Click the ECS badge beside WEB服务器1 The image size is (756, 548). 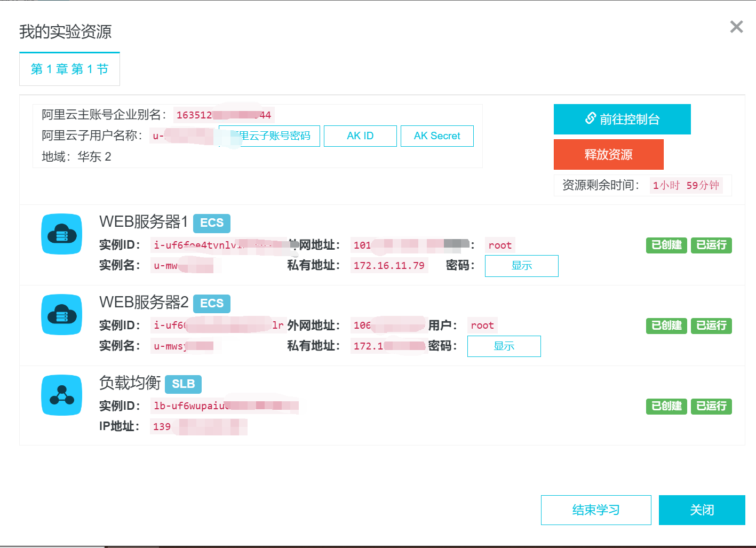[x=212, y=223]
